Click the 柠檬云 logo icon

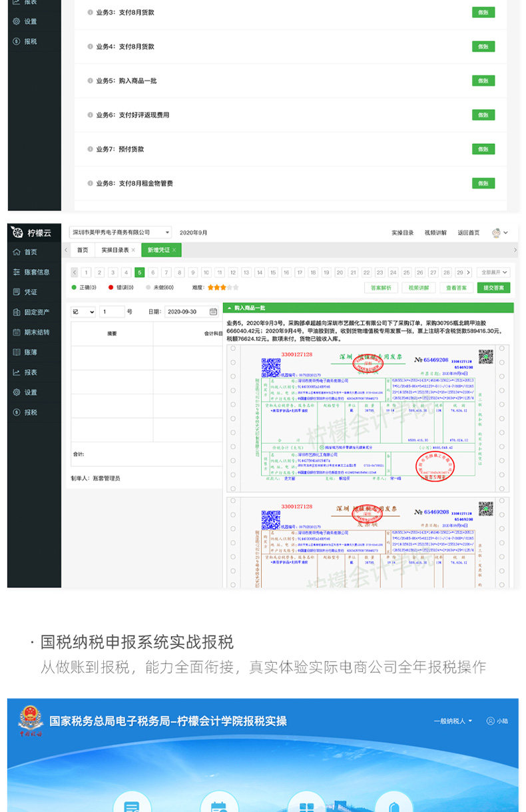pyautogui.click(x=18, y=232)
